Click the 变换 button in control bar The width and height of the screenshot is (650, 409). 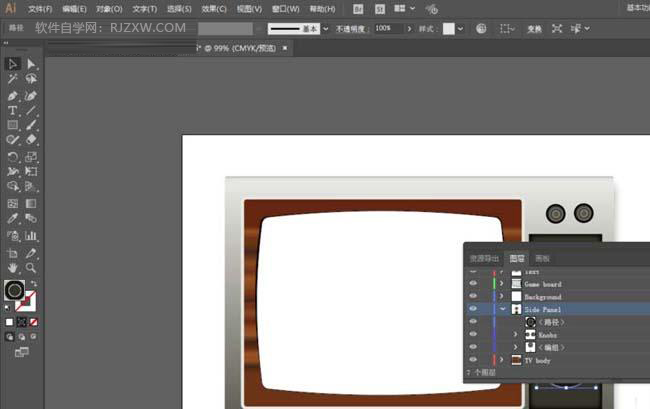[x=535, y=29]
